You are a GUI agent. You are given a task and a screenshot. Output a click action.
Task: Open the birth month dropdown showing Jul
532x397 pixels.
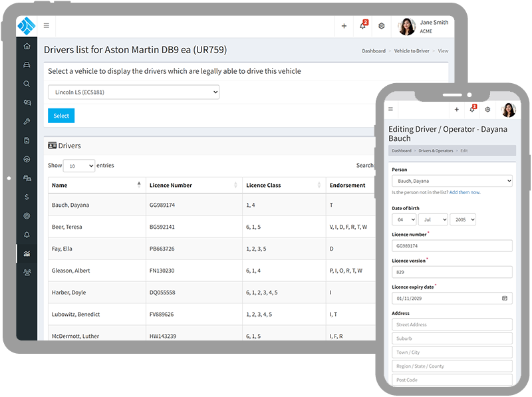(x=434, y=219)
